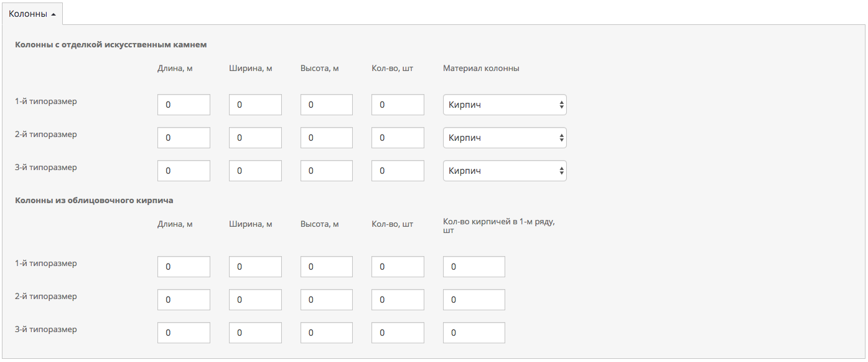Open material dropdown for 1-й типоразмер stone column
This screenshot has height=362, width=868.
pos(504,105)
